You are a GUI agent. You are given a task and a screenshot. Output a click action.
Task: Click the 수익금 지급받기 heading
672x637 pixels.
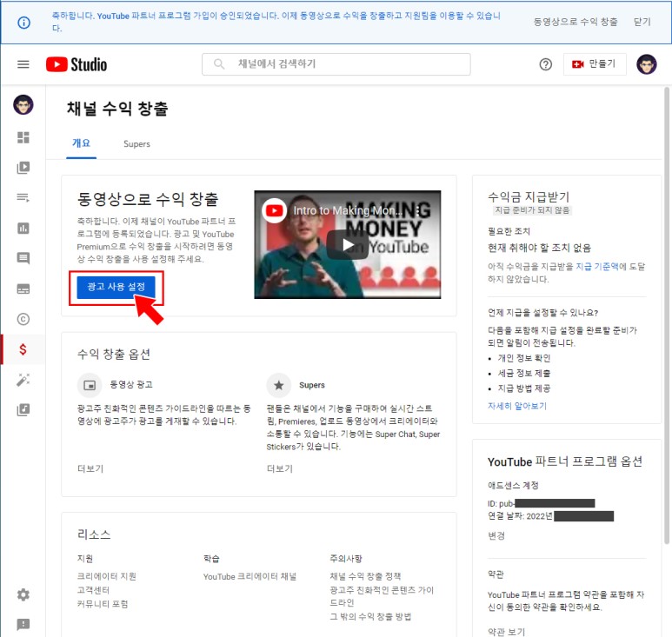tap(529, 196)
